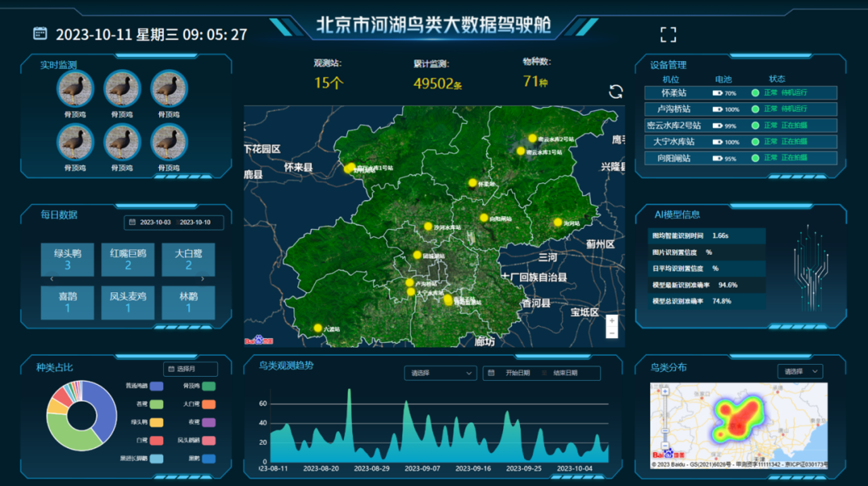Open the 请选择 dropdown in 鸟类观测趋势
The height and width of the screenshot is (486, 868).
pyautogui.click(x=440, y=373)
